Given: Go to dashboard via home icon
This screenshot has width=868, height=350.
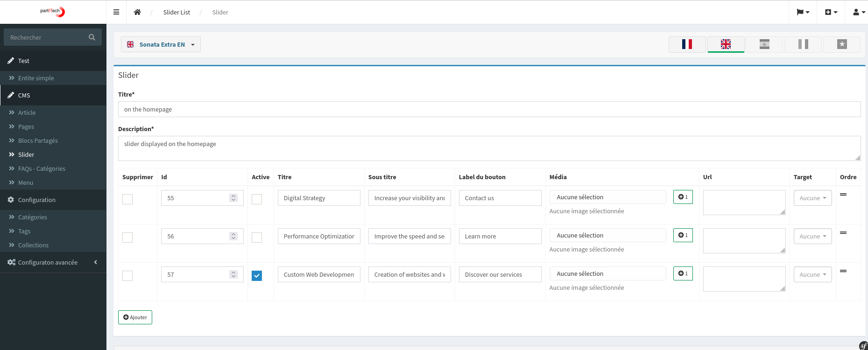Looking at the screenshot, I should 137,12.
